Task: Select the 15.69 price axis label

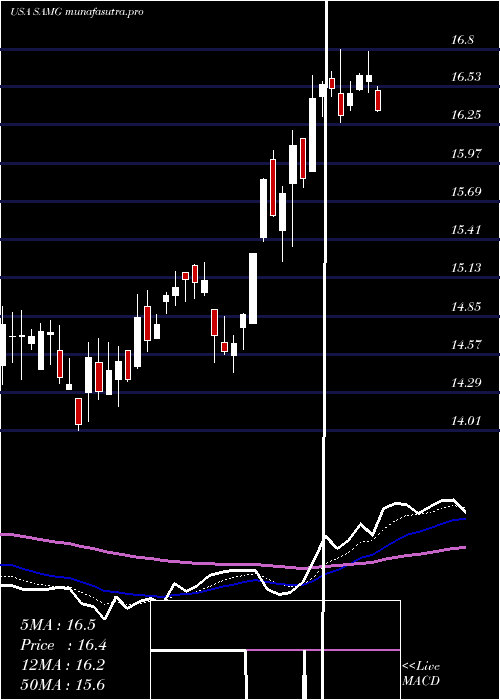Action: coord(466,192)
